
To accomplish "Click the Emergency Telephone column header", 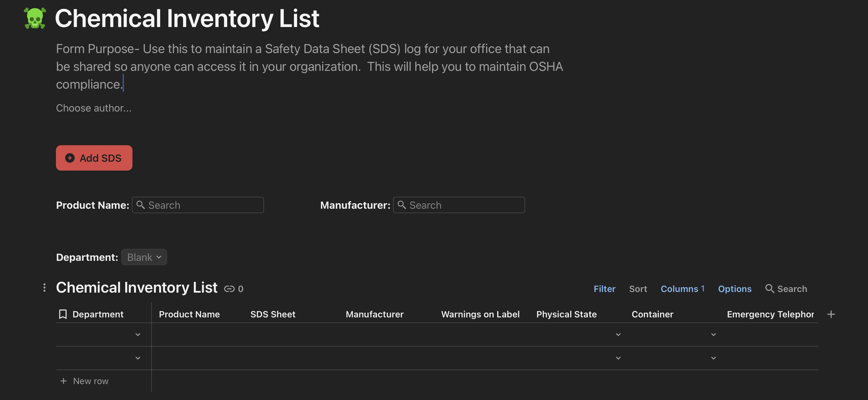I will 770,314.
